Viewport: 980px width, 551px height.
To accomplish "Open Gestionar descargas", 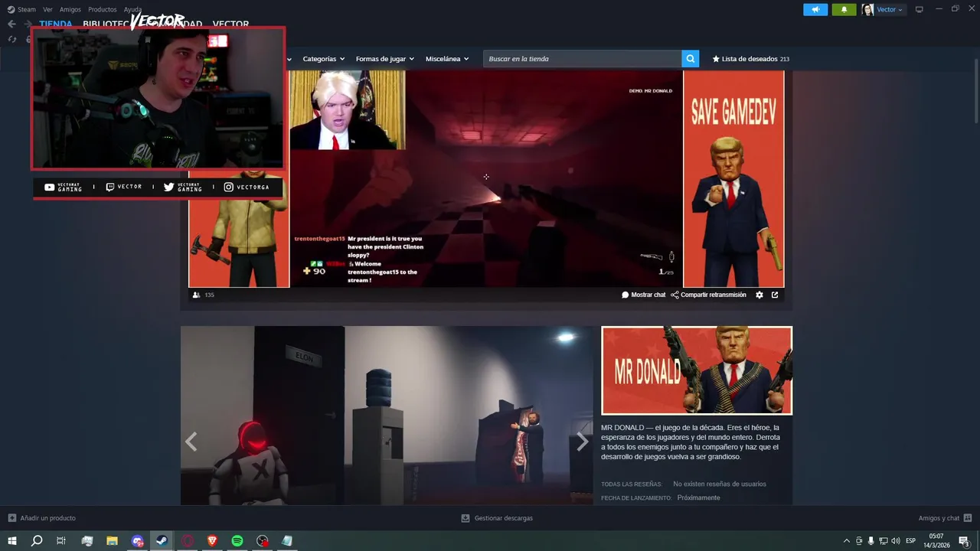I will coord(497,518).
